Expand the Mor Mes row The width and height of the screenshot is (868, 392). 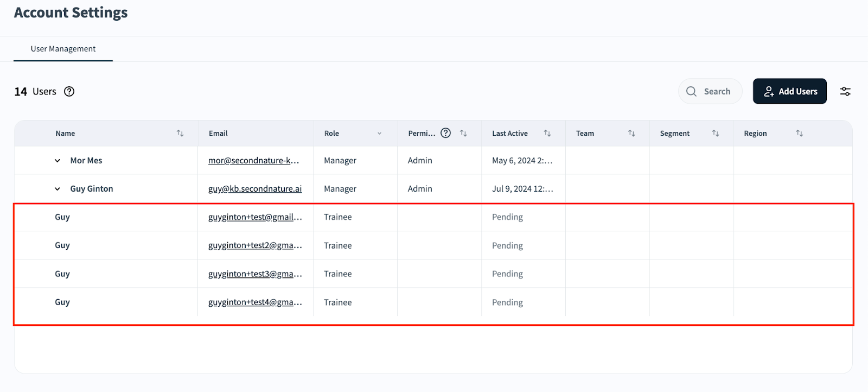click(x=58, y=161)
